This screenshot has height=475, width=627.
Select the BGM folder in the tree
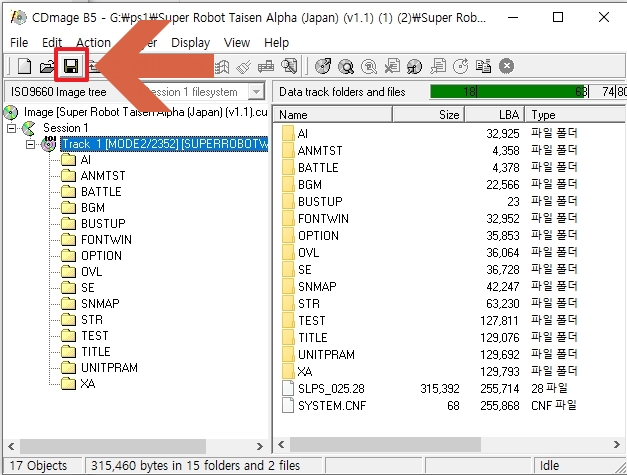click(x=93, y=208)
